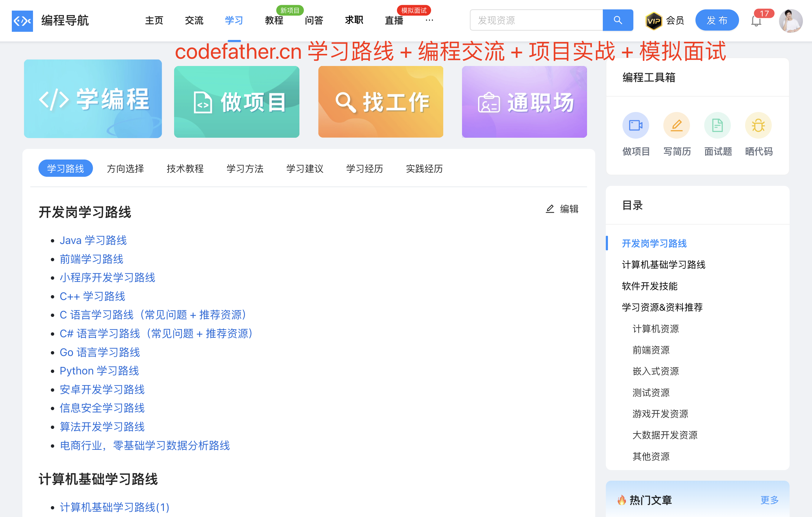Jump to 测试资源 in 目录
The width and height of the screenshot is (812, 517).
tap(651, 392)
